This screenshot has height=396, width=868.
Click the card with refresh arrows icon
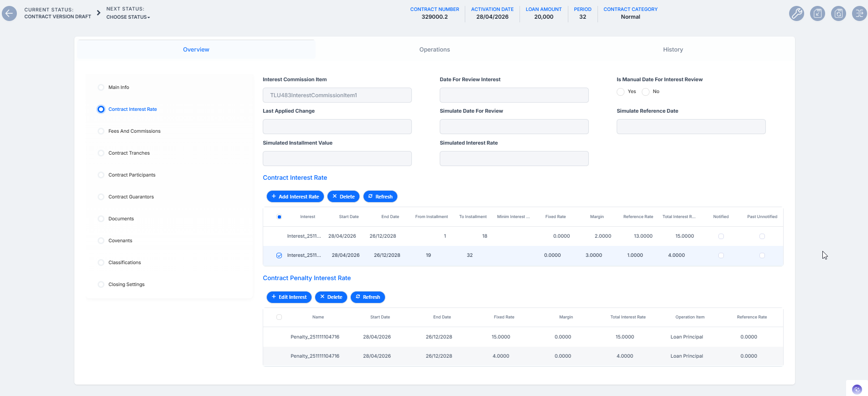(838, 13)
